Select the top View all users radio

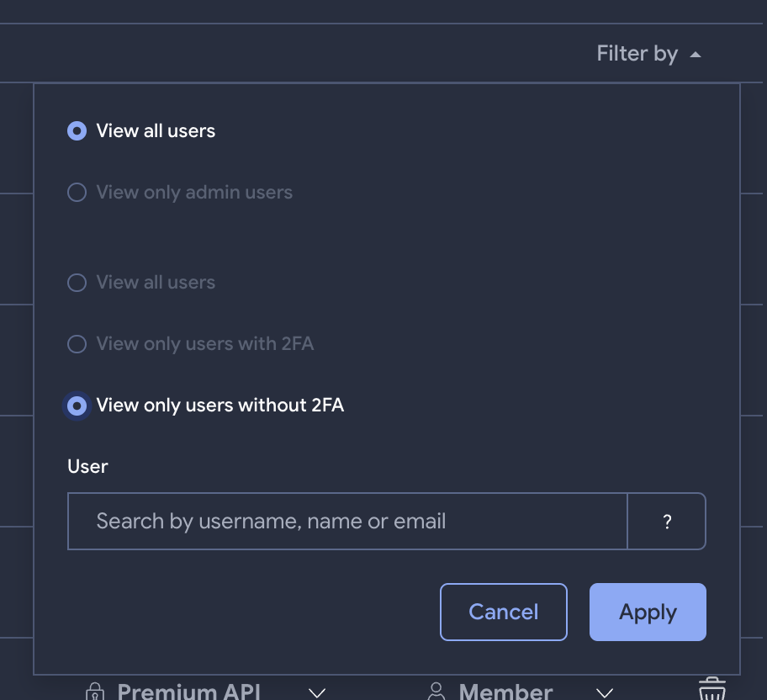[x=77, y=131]
